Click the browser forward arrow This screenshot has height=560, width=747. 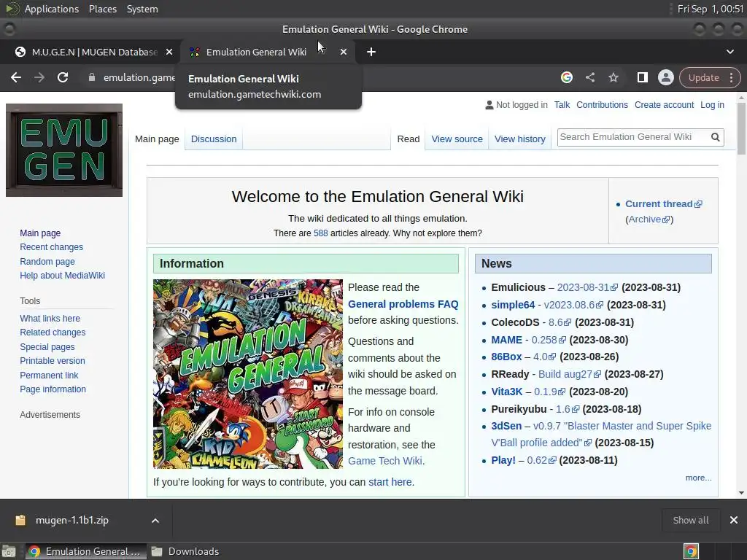pos(39,77)
